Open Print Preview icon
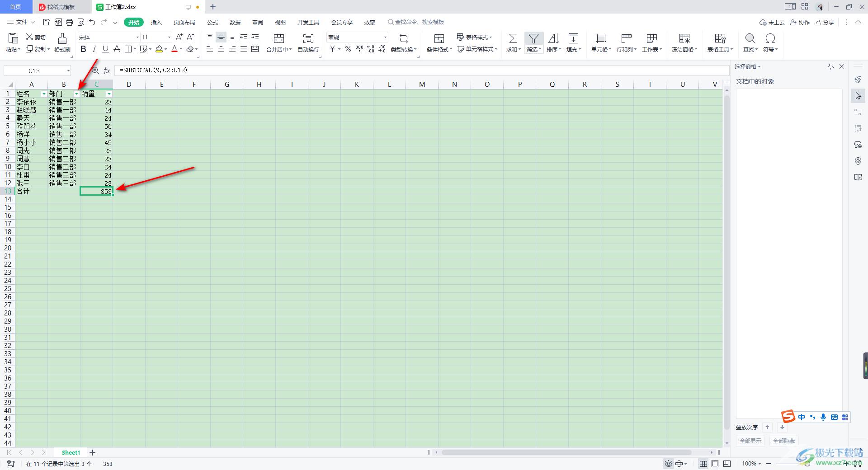 (x=81, y=22)
